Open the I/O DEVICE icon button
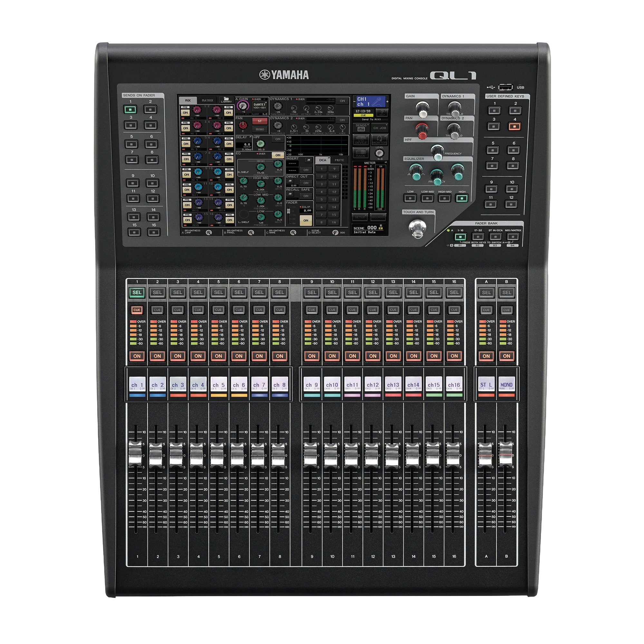 click(360, 140)
